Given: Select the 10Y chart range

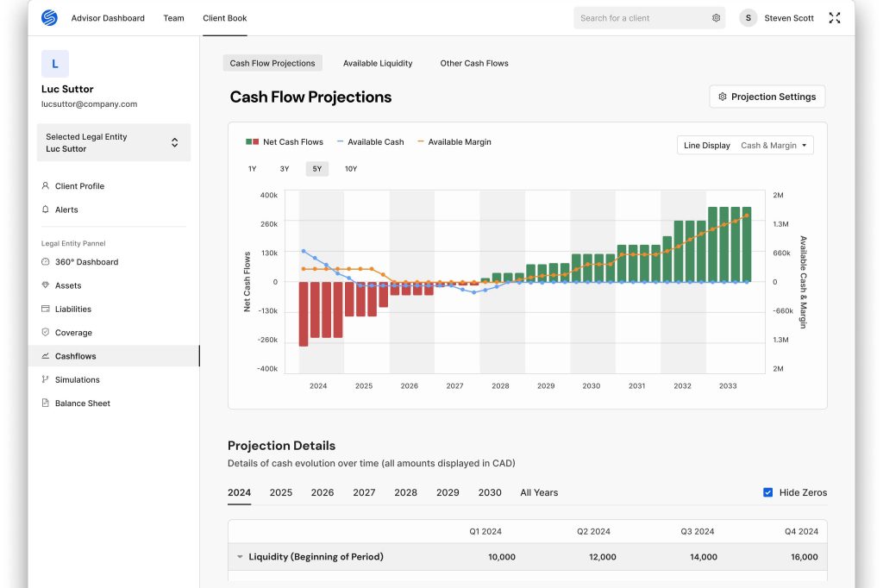Looking at the screenshot, I should 351,168.
